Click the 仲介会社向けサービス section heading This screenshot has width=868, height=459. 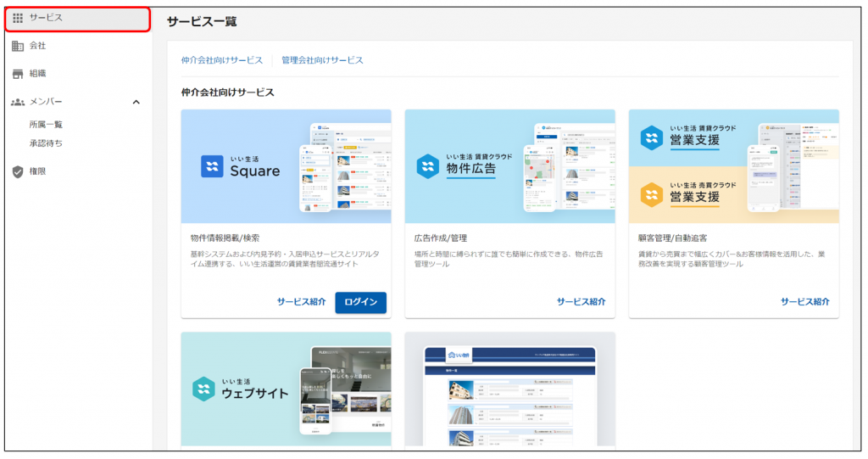[x=227, y=92]
